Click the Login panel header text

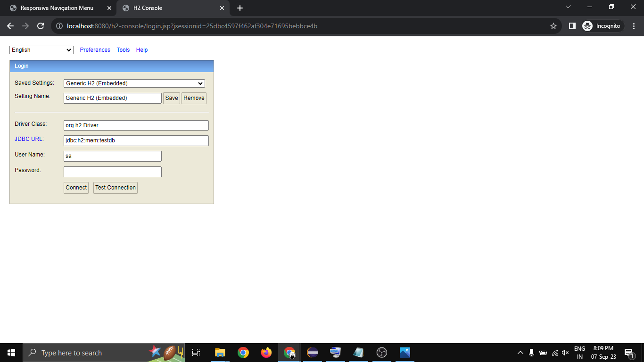[22, 66]
